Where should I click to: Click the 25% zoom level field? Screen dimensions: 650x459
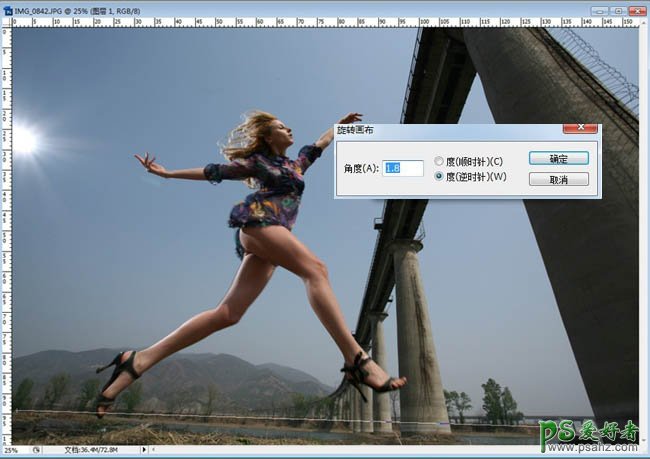coord(16,450)
